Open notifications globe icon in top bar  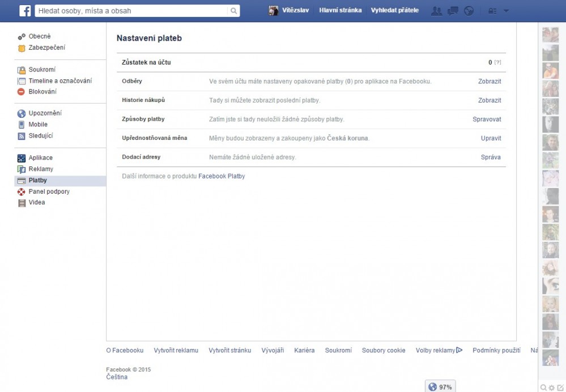click(x=469, y=11)
